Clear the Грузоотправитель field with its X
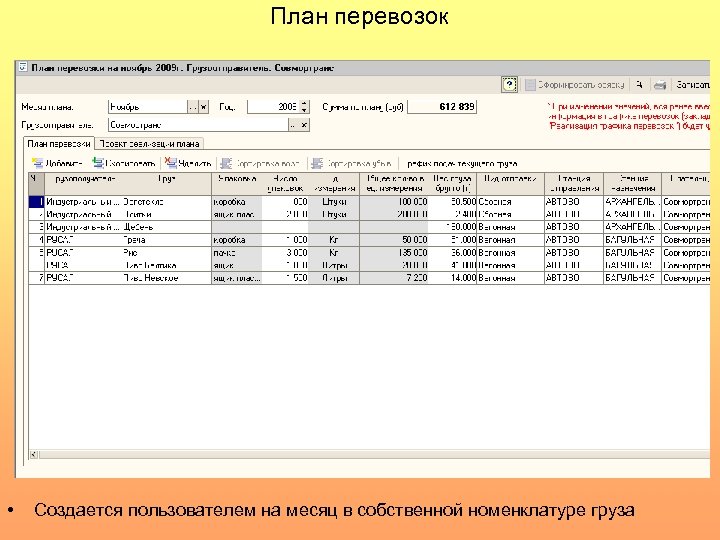The height and width of the screenshot is (540, 720). (x=304, y=125)
